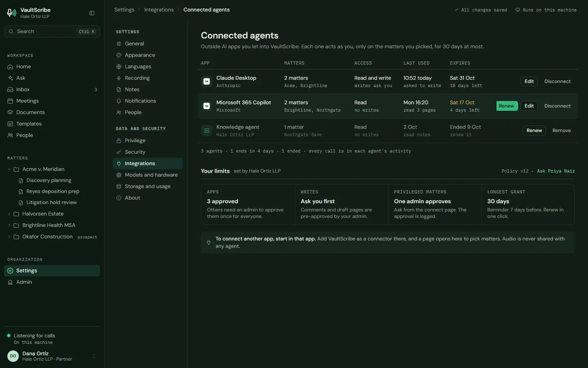Click the 'All changes saved' status
This screenshot has width=588, height=368.
[481, 10]
